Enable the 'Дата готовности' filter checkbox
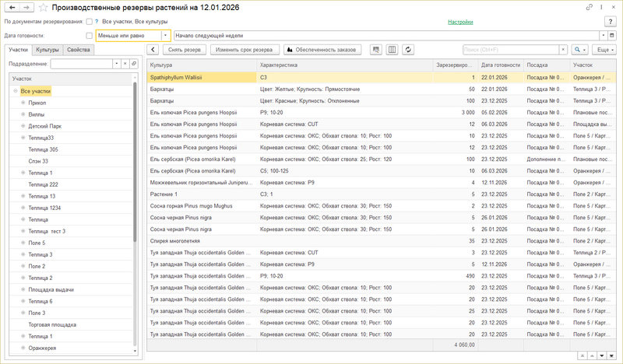Screen dimensions: 623x364 (x=90, y=35)
